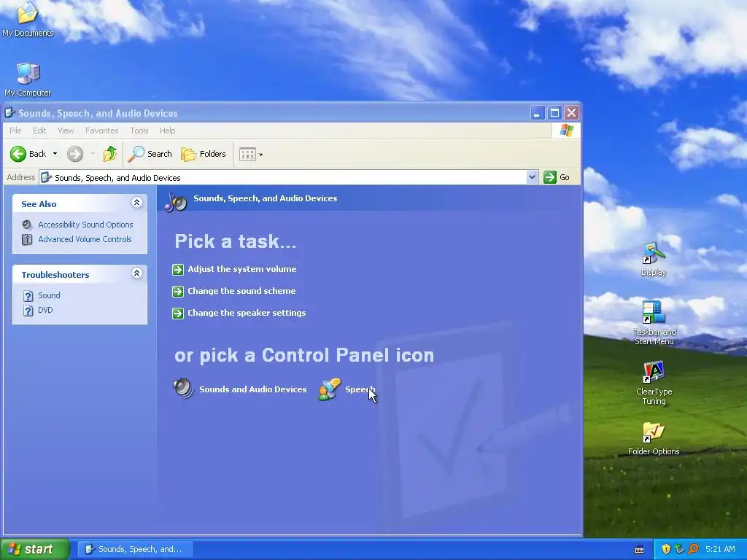Open the View menu

66,131
